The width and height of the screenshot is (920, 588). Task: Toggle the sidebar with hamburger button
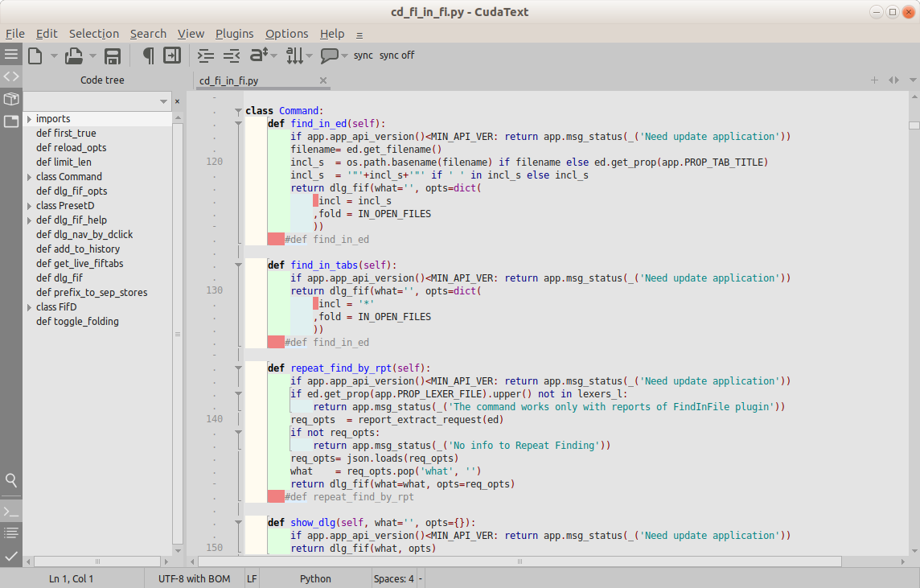click(x=11, y=55)
